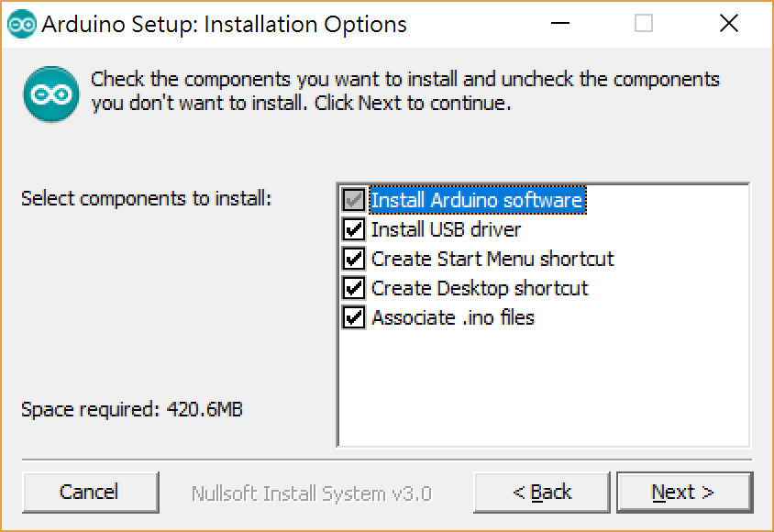Click the round teal Arduino logo in the header
Image resolution: width=774 pixels, height=532 pixels.
click(50, 94)
